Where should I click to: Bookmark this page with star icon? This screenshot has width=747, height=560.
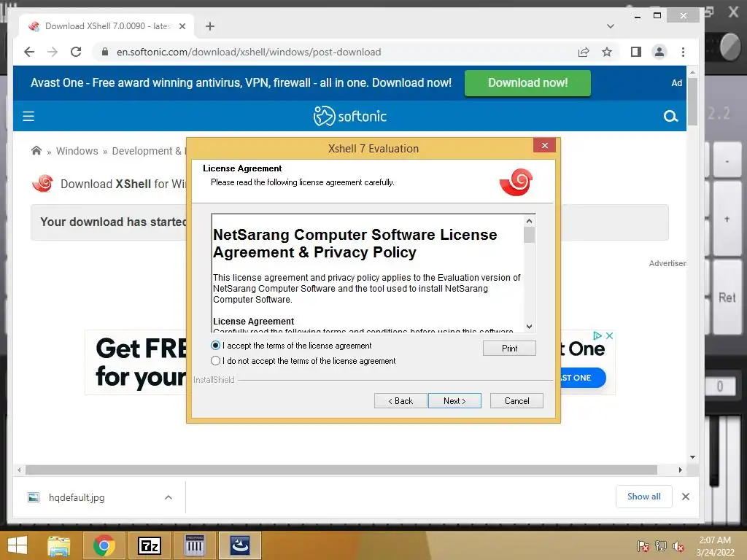(606, 52)
